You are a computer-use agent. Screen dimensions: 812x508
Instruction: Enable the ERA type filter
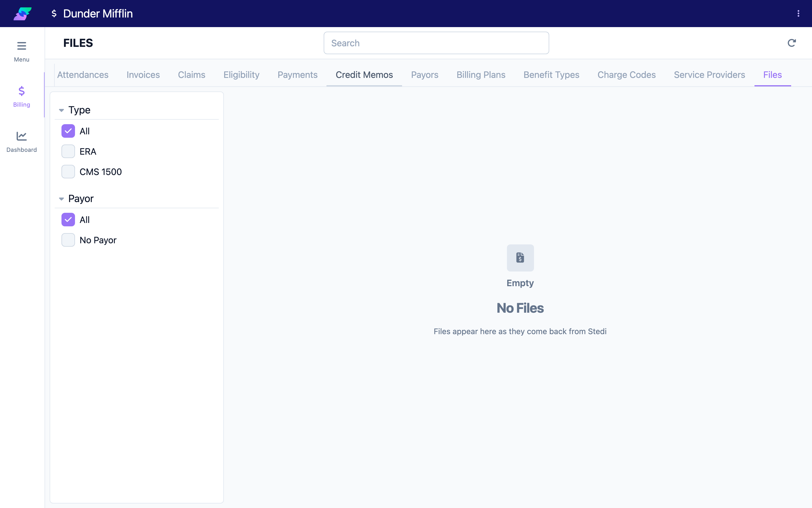pos(68,152)
